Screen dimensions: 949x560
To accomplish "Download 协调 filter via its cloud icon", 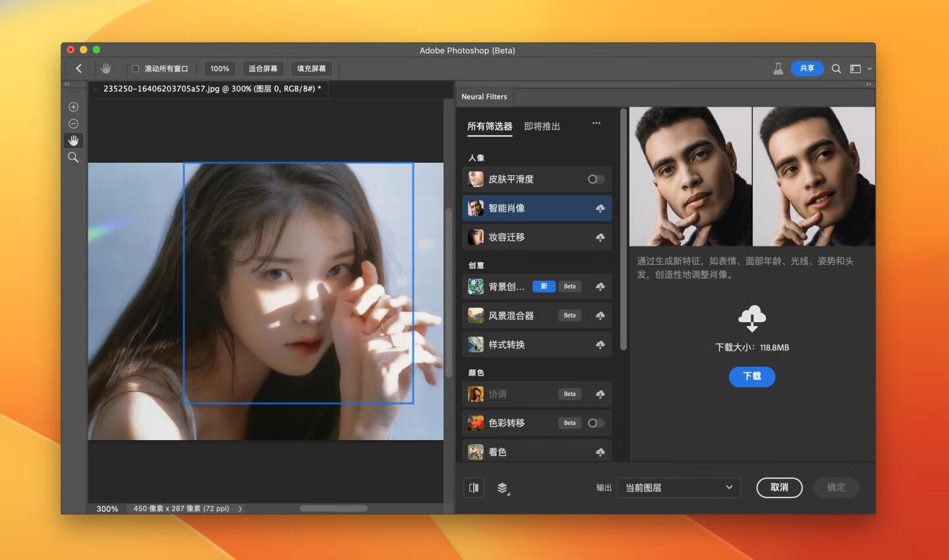I will (x=600, y=394).
